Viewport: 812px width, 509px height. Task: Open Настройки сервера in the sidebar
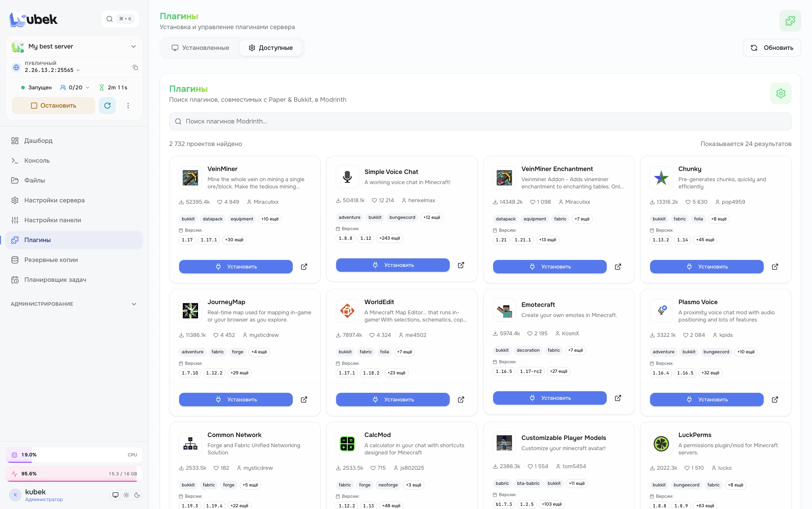pos(74,200)
